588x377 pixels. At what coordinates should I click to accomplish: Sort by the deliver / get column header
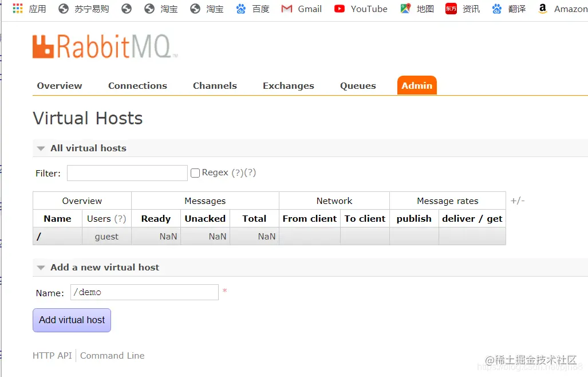(x=472, y=219)
